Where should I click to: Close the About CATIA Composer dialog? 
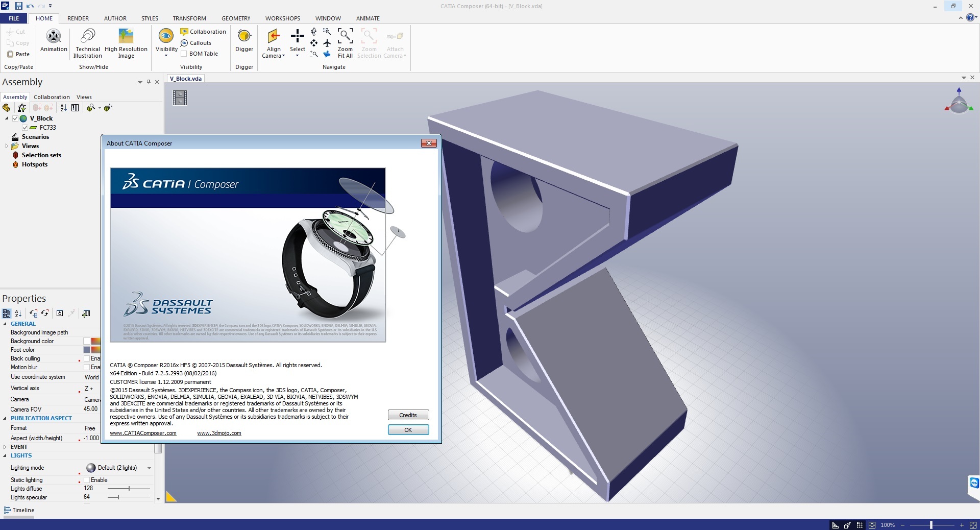coord(429,143)
